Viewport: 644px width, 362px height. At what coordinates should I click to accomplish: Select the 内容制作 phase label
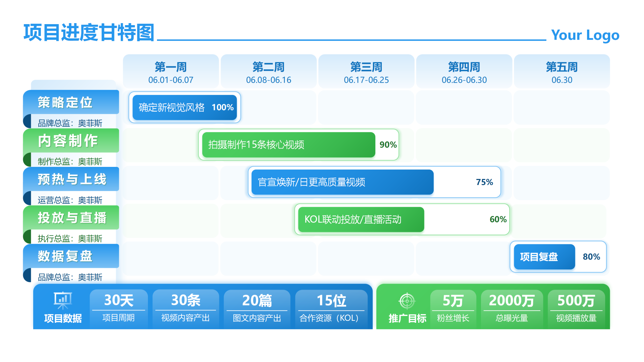68,141
